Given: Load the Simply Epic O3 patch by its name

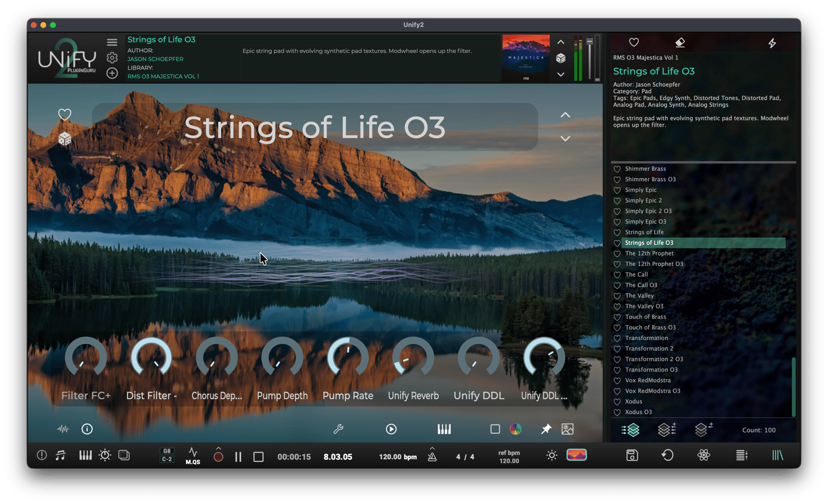Looking at the screenshot, I should [645, 222].
